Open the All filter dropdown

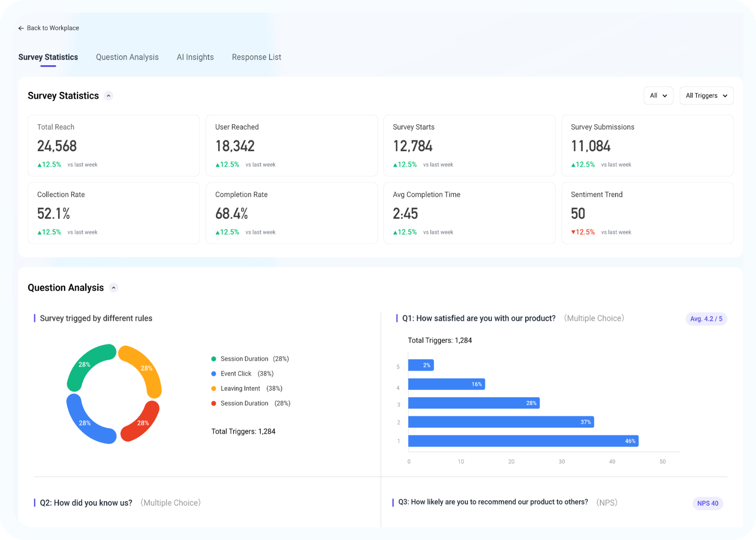pos(658,95)
